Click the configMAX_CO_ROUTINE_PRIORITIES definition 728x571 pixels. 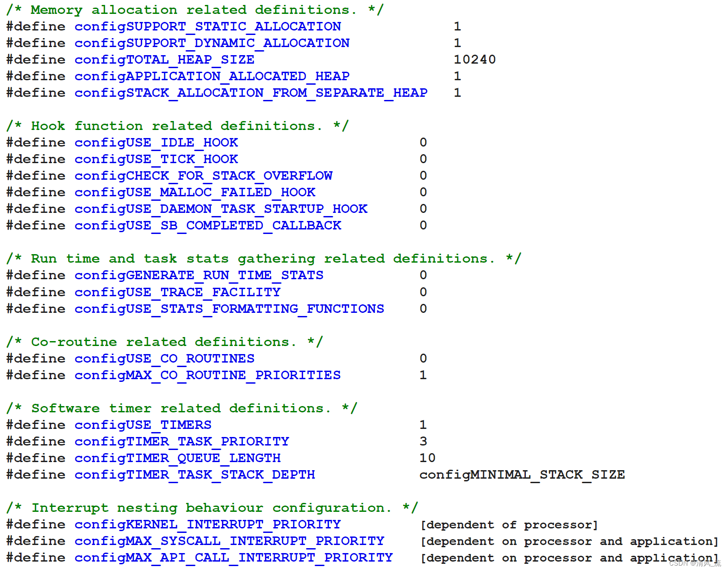pyautogui.click(x=207, y=375)
